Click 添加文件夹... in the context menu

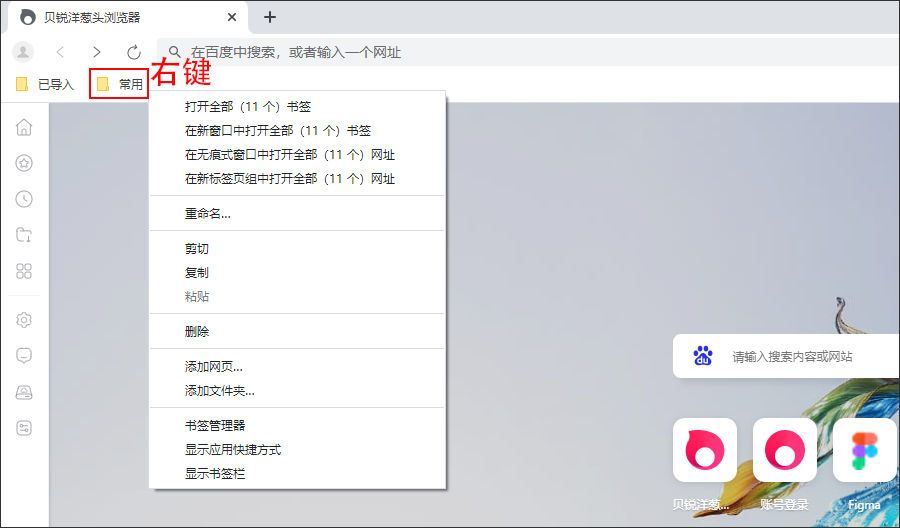[x=220, y=391]
